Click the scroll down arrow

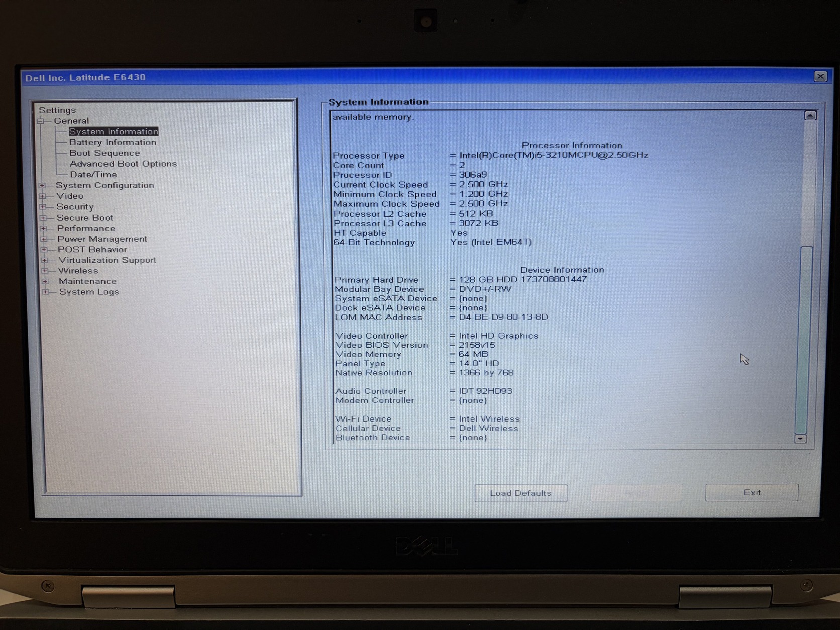[800, 439]
